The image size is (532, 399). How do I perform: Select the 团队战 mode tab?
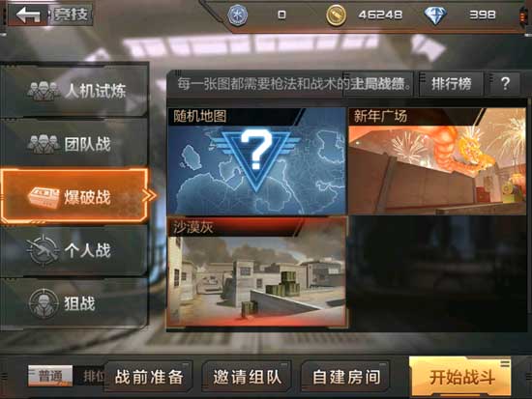[x=74, y=144]
